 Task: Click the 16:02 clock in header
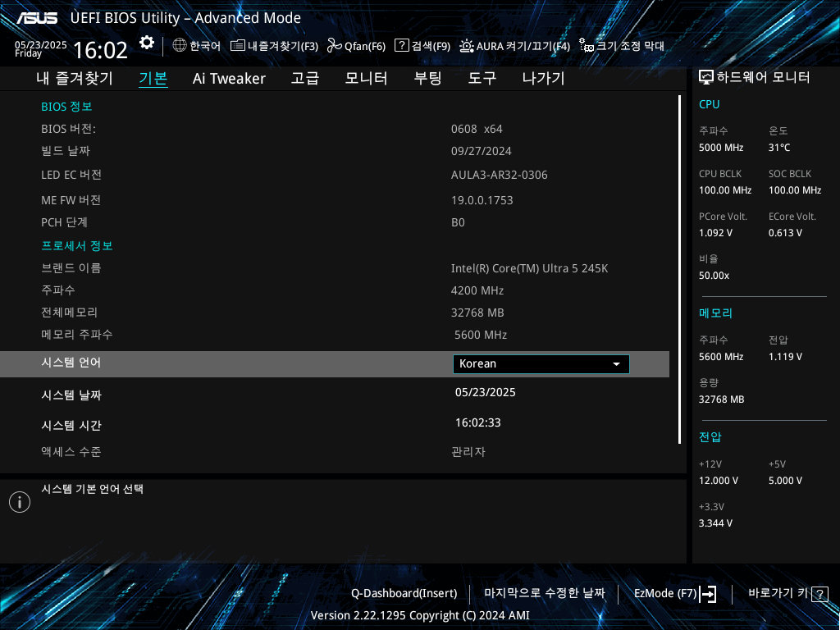click(x=100, y=50)
